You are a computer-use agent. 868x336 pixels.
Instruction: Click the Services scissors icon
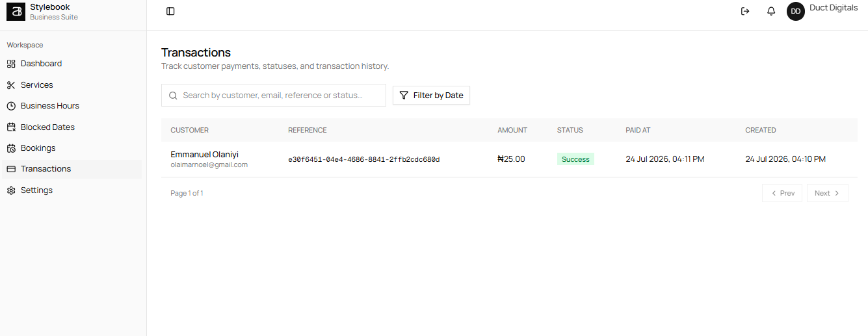click(11, 85)
